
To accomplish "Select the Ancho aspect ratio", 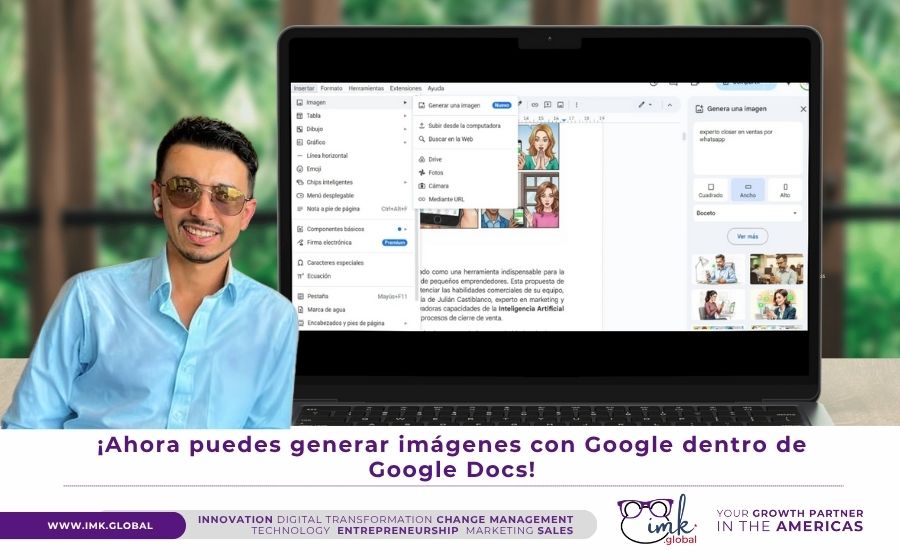I will tap(748, 190).
